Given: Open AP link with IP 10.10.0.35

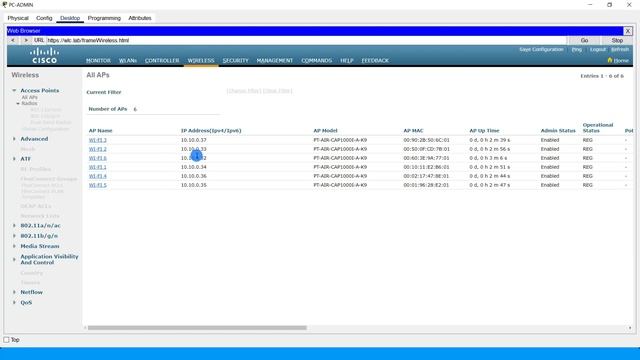Looking at the screenshot, I should [x=98, y=185].
